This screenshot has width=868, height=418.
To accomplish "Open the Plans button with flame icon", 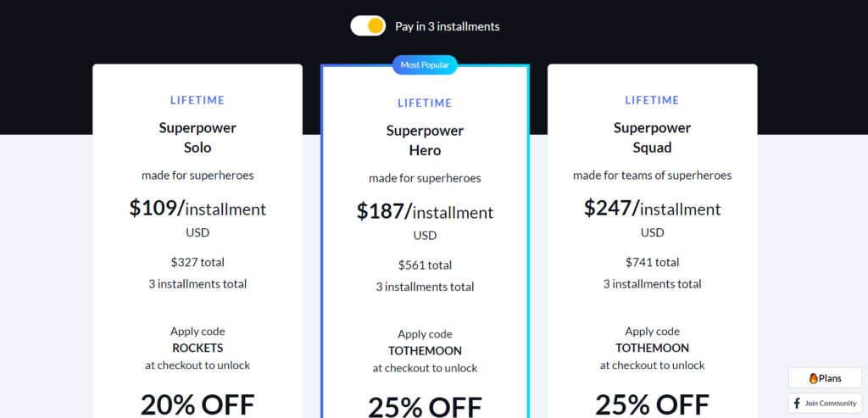I will (825, 378).
